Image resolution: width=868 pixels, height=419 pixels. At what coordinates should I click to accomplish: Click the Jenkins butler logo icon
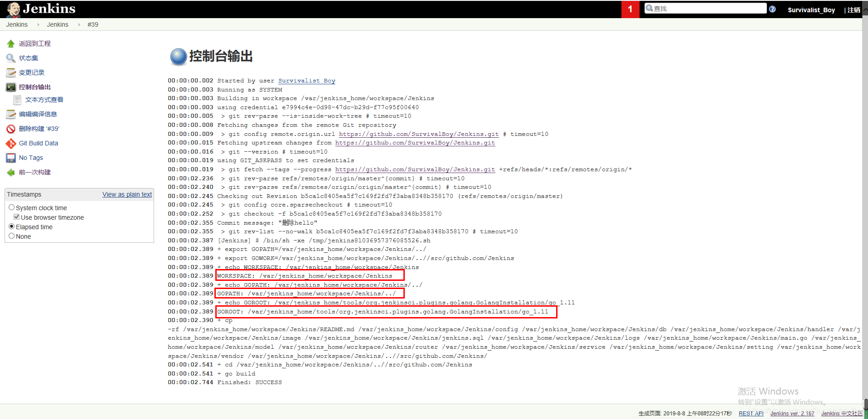(14, 9)
